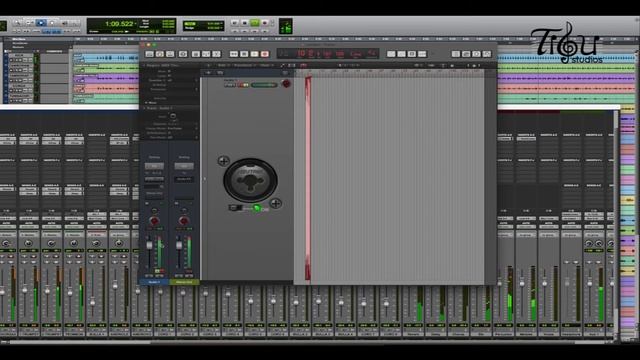Click the Pro Tools MIDI controls display
This screenshot has width=640, height=360.
click(x=286, y=26)
